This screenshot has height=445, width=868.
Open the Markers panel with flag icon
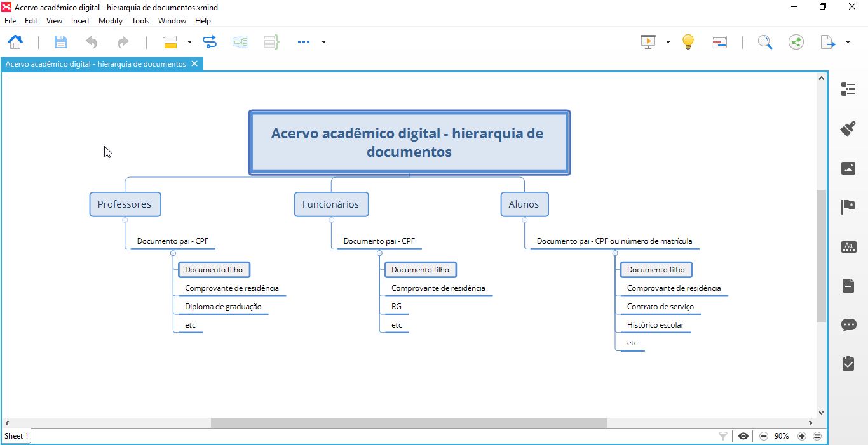click(x=848, y=206)
